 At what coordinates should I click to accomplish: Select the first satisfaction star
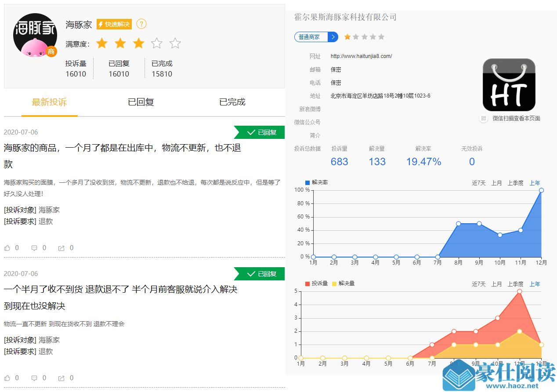click(x=102, y=43)
